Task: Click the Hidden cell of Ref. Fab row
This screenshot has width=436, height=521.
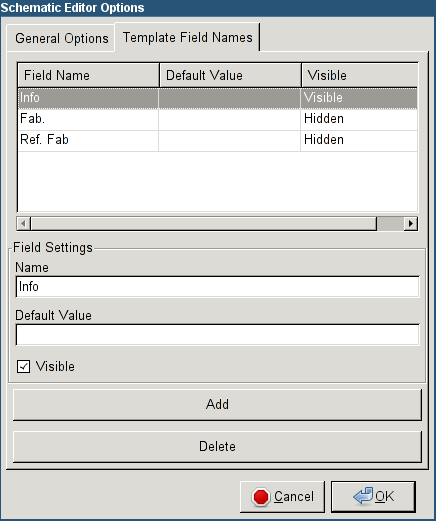Action: click(359, 140)
